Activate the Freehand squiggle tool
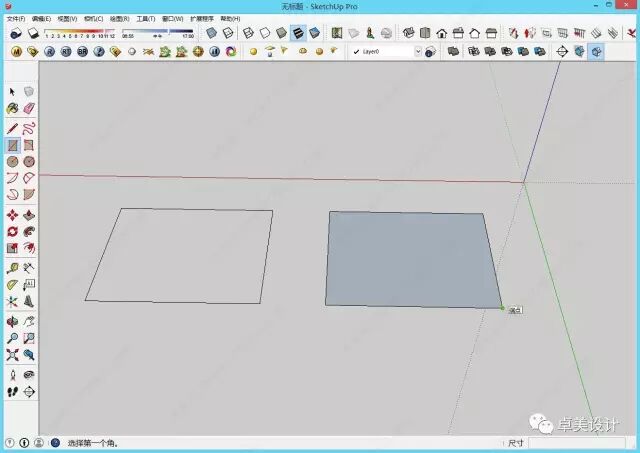The height and width of the screenshot is (453, 640). click(29, 129)
